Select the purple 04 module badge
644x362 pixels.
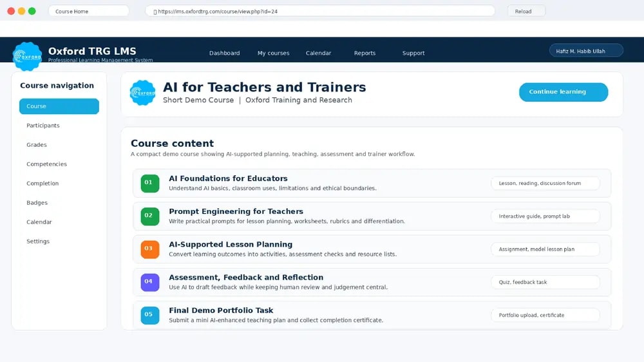click(150, 282)
